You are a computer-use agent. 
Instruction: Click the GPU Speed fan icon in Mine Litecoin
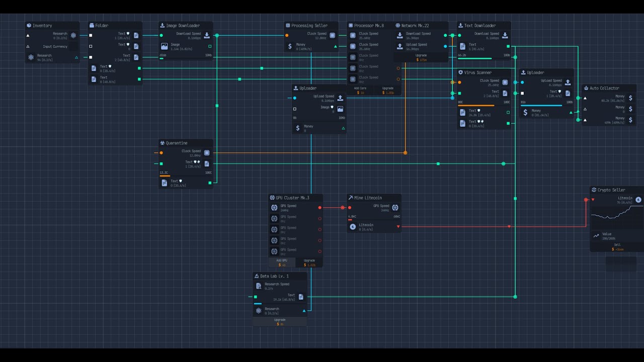pos(395,208)
